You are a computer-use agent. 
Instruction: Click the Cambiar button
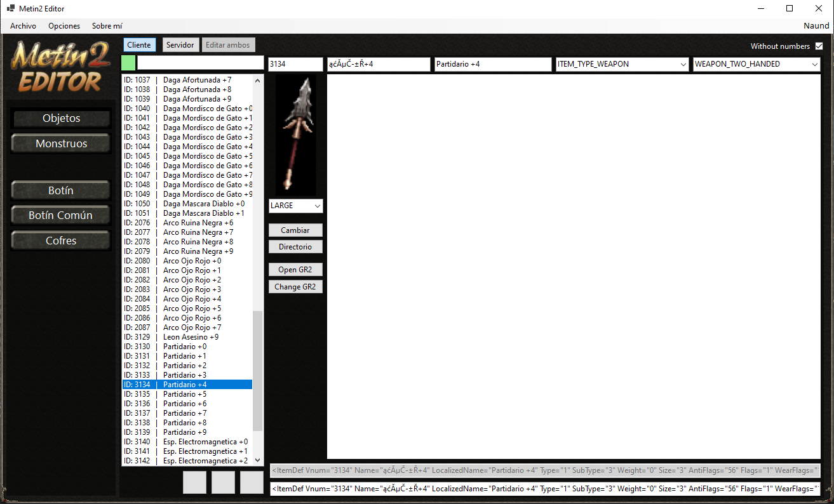[x=295, y=230]
